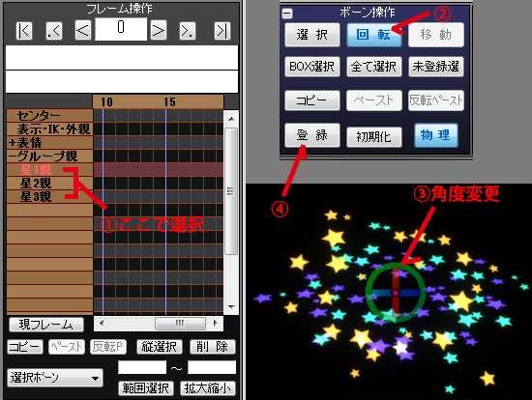The height and width of the screenshot is (400, 532).
Task: Select the 星3親 bone row
Action: pos(49,197)
